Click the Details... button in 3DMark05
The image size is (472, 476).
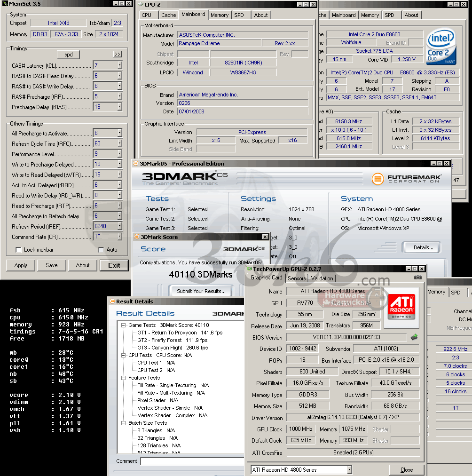click(x=423, y=247)
